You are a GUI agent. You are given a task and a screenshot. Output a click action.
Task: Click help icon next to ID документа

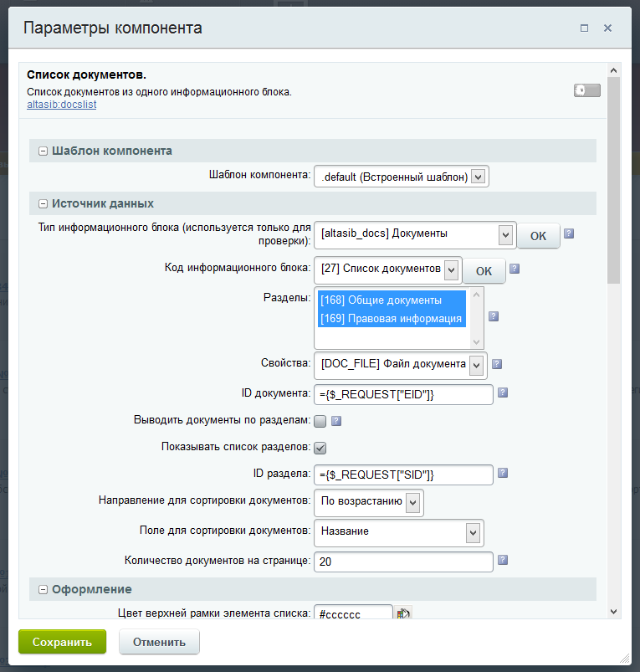pyautogui.click(x=503, y=392)
